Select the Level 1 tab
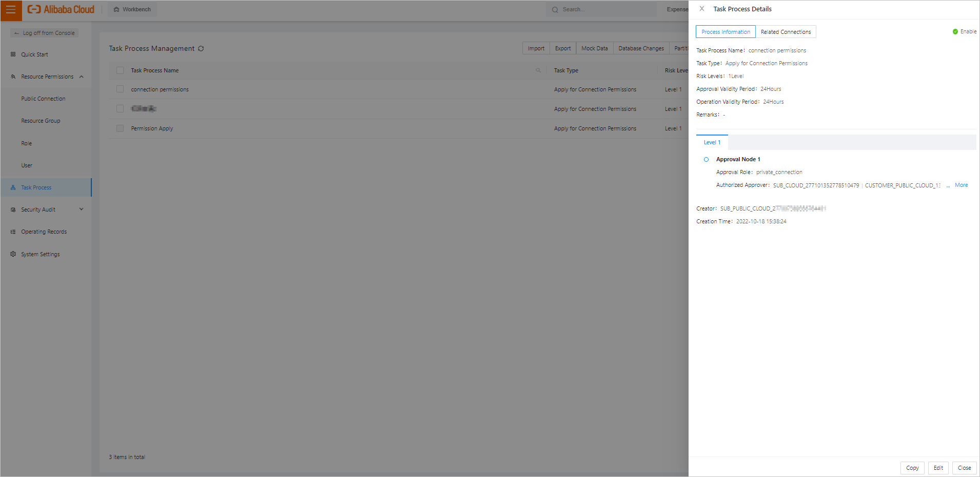This screenshot has height=477, width=980. (712, 142)
